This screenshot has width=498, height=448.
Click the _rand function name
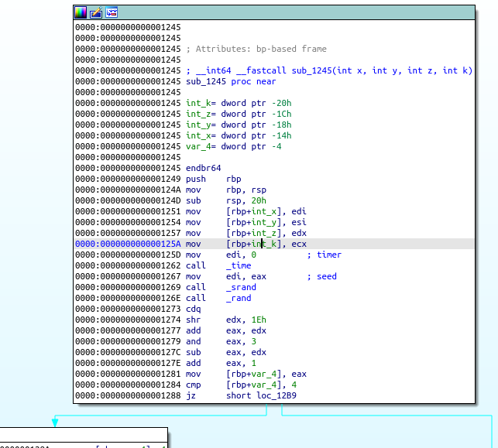[239, 298]
